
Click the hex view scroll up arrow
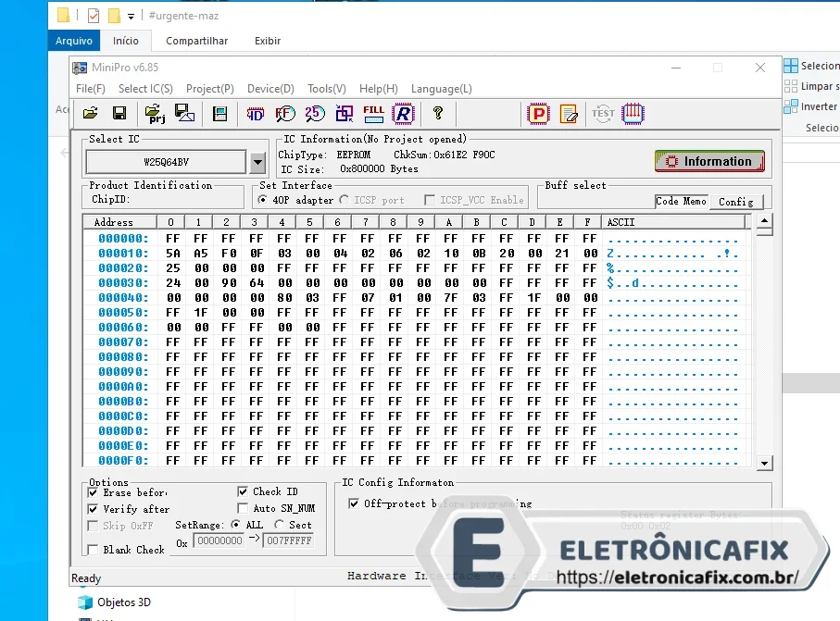(x=764, y=220)
